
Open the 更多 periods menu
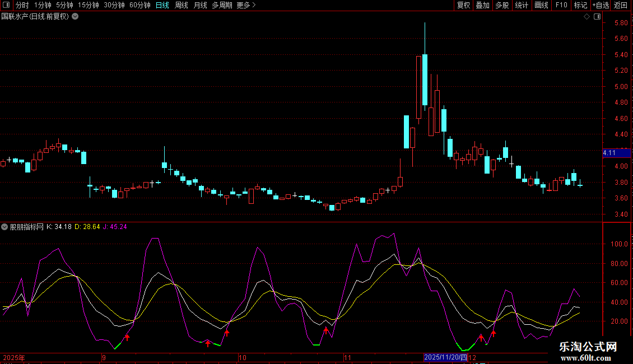[x=246, y=5]
